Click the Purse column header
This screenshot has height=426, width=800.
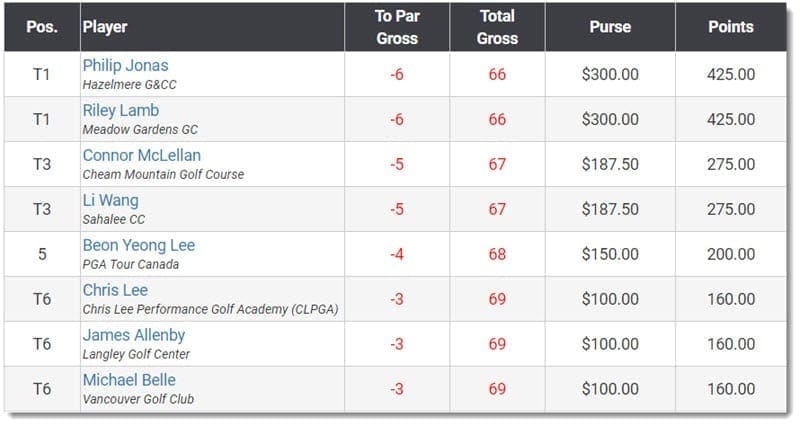point(610,27)
